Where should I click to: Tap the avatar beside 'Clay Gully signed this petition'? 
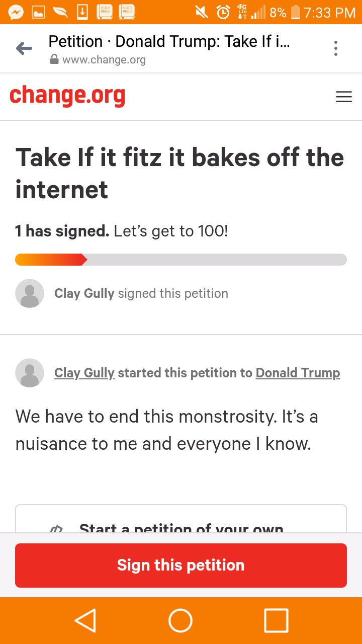click(30, 293)
